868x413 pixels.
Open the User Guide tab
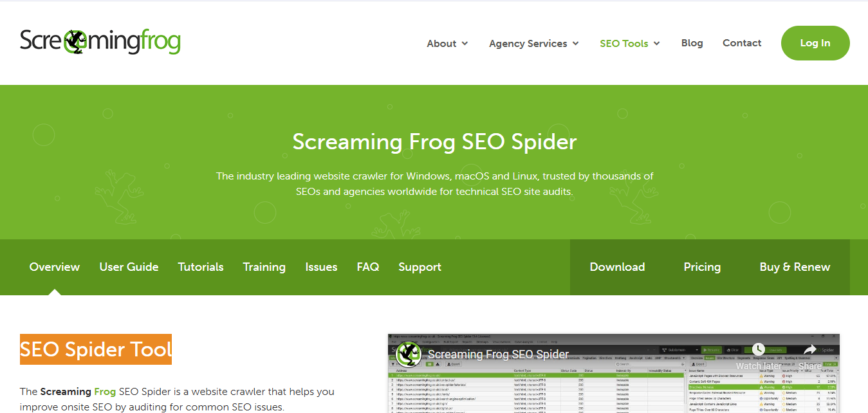129,267
